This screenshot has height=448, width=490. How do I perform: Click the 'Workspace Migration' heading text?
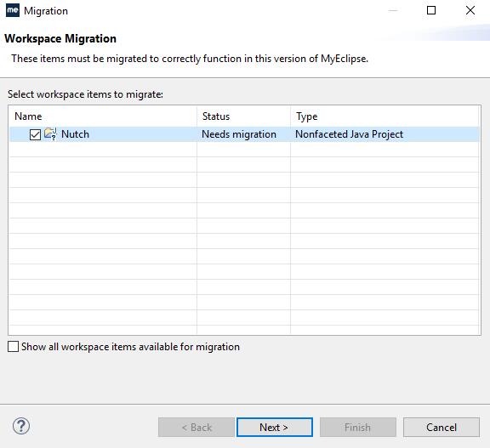click(60, 38)
